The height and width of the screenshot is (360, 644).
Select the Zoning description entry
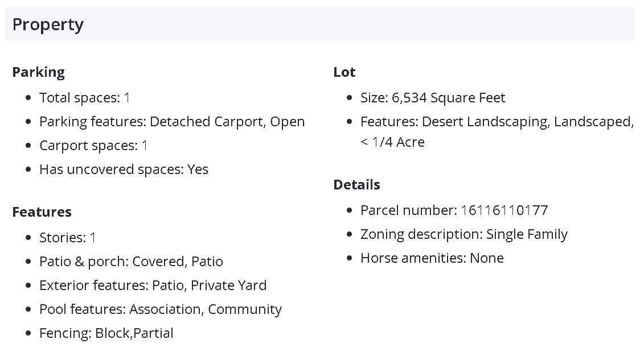click(463, 234)
